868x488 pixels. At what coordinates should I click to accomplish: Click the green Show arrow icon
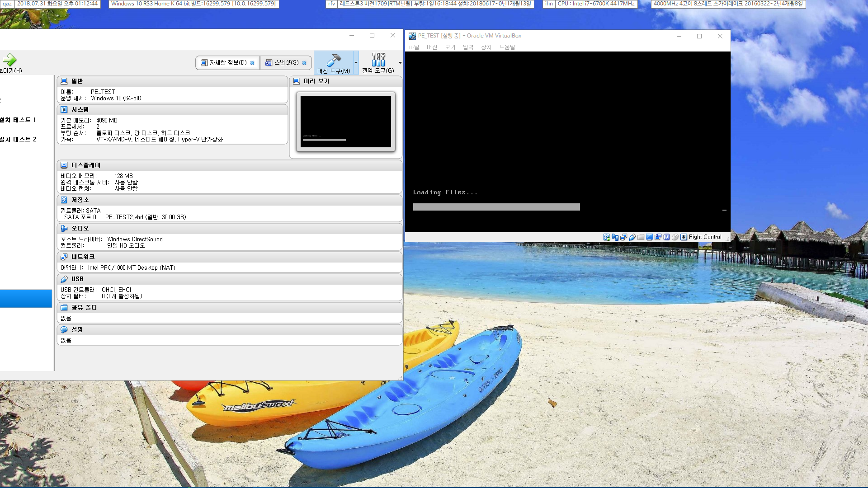click(x=9, y=60)
